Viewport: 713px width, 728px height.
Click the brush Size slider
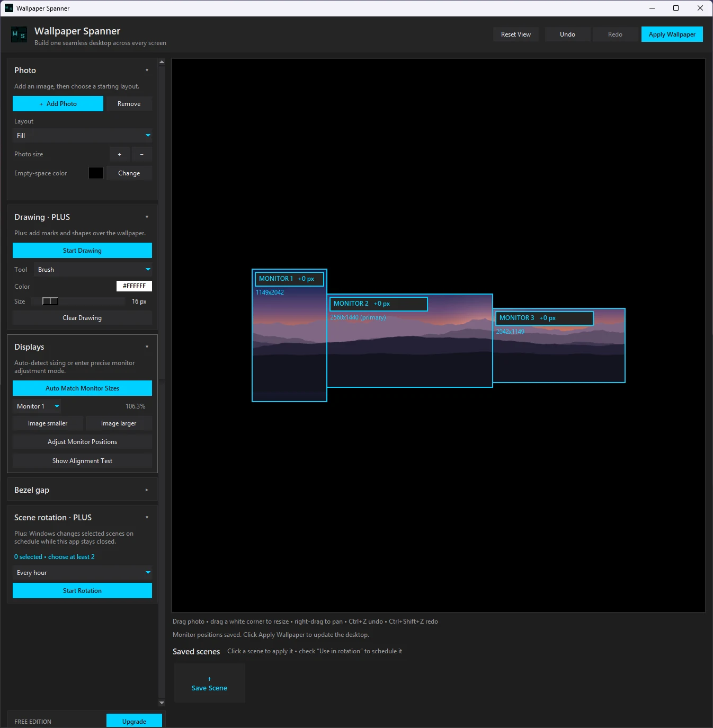[78, 301]
